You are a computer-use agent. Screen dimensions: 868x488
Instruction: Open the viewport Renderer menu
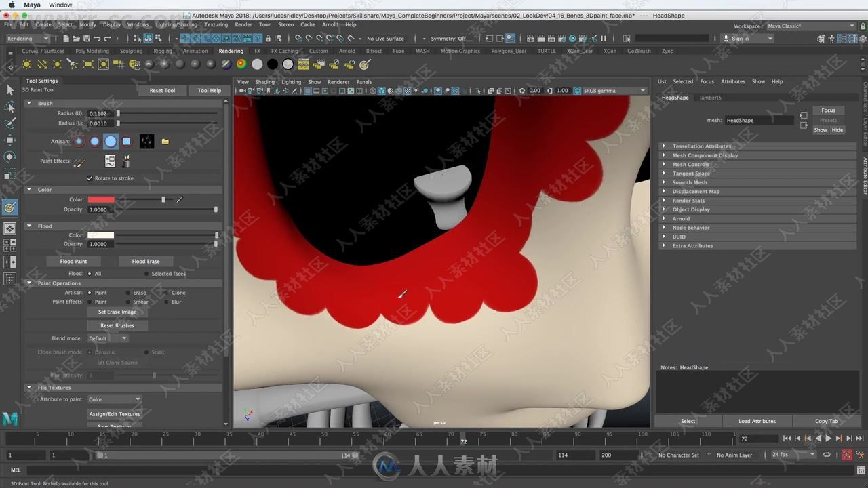coord(338,82)
